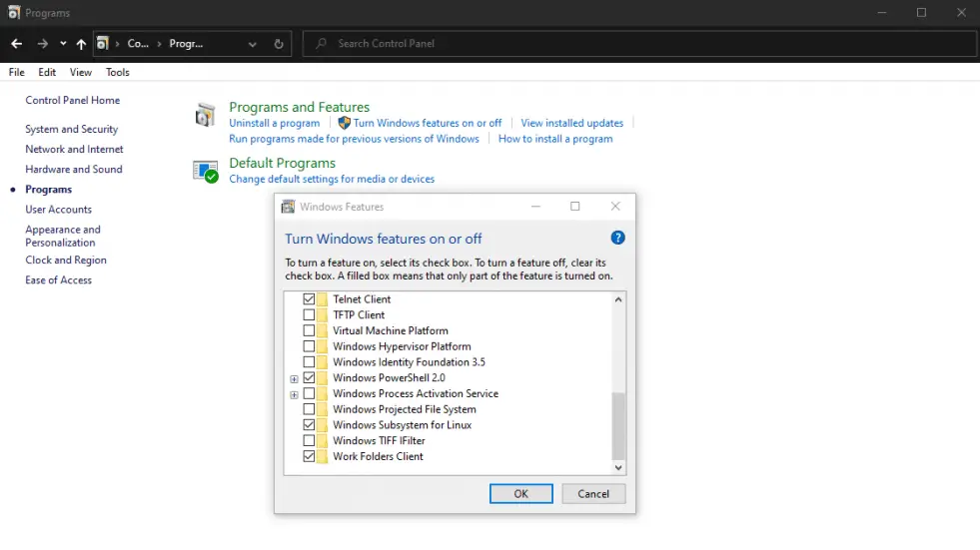
Task: Uncheck the Work Folders Client checkbox
Action: [x=309, y=456]
